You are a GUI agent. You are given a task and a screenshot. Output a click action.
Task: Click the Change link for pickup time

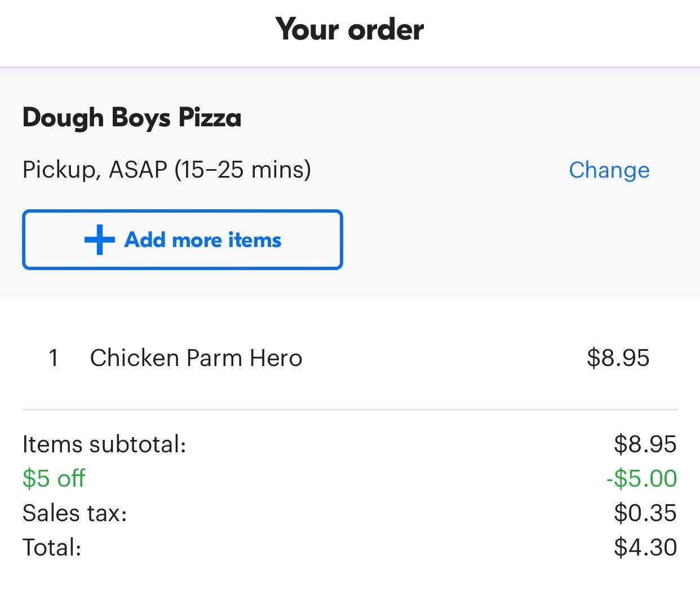[x=609, y=170]
